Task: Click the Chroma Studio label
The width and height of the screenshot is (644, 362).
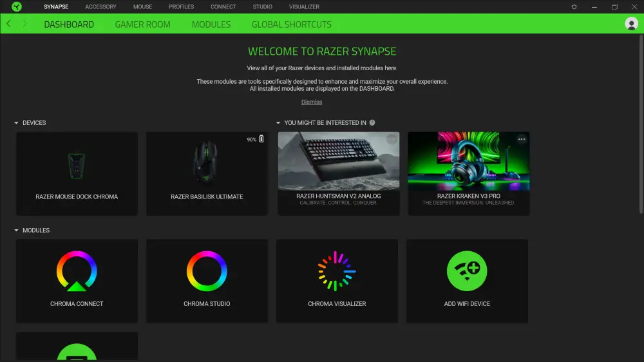Action: click(207, 303)
